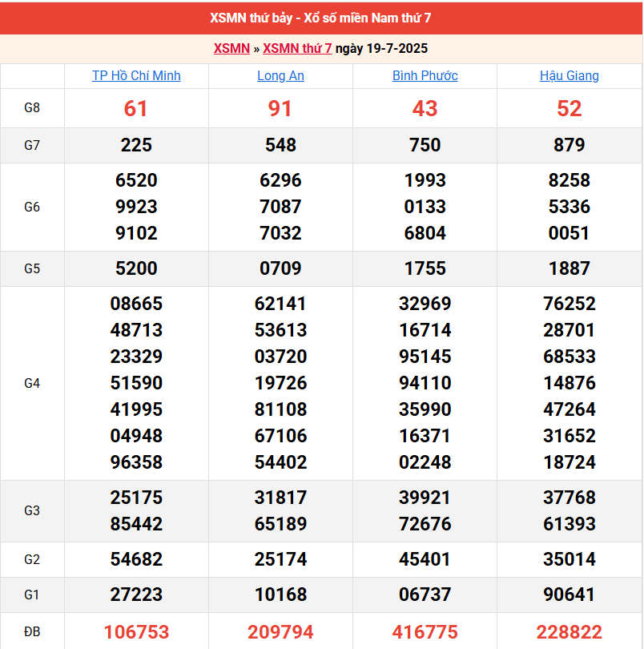Screen dimensions: 644x649
Task: Click G3 number 61393
Action: pos(569,524)
